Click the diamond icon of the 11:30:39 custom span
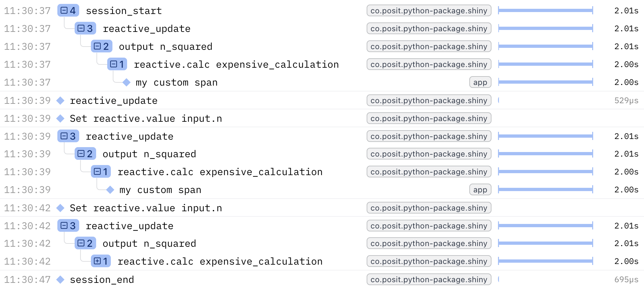This screenshot has width=644, height=291. [x=110, y=190]
